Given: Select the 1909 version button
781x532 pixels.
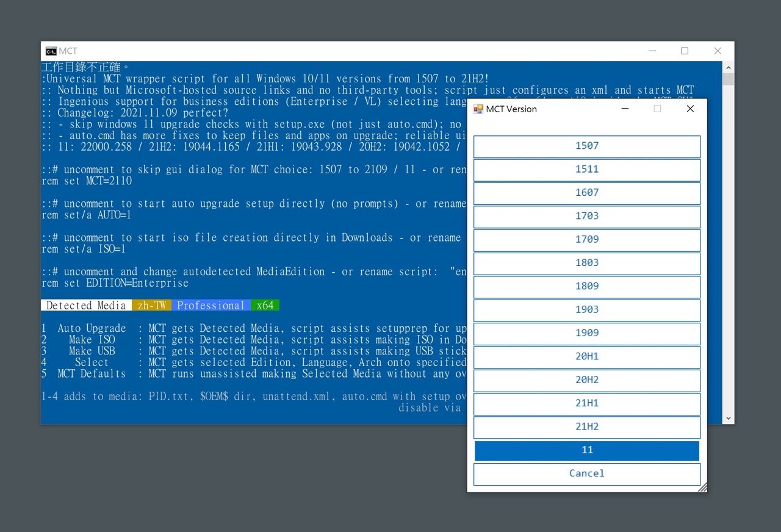Looking at the screenshot, I should [587, 334].
